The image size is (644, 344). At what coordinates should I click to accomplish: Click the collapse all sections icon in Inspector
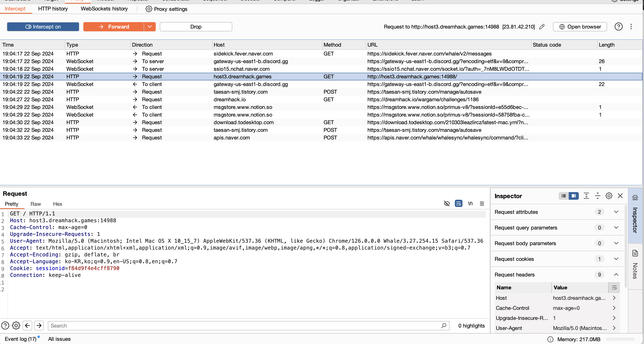coord(598,196)
